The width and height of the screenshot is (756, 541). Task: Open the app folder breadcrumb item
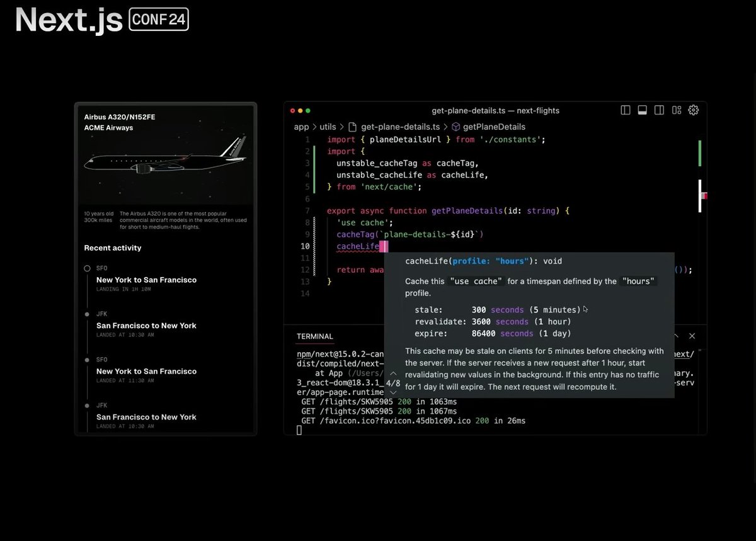click(x=301, y=127)
